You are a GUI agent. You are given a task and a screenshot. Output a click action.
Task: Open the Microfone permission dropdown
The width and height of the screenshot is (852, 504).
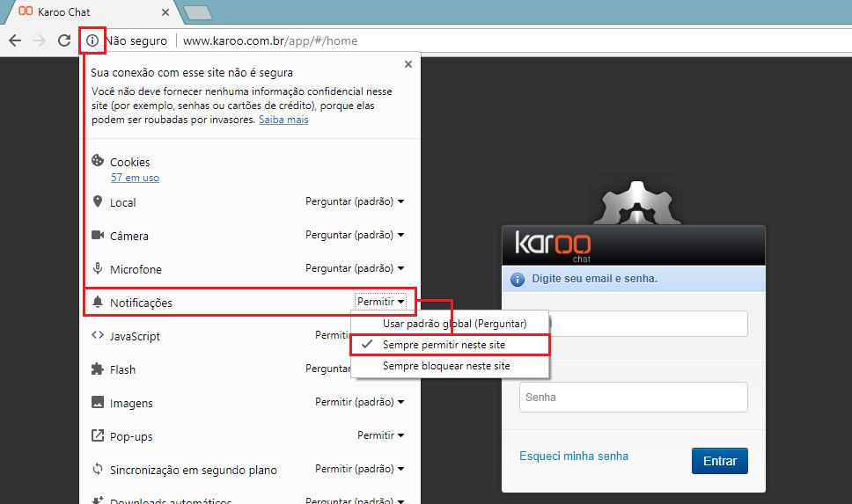[355, 268]
